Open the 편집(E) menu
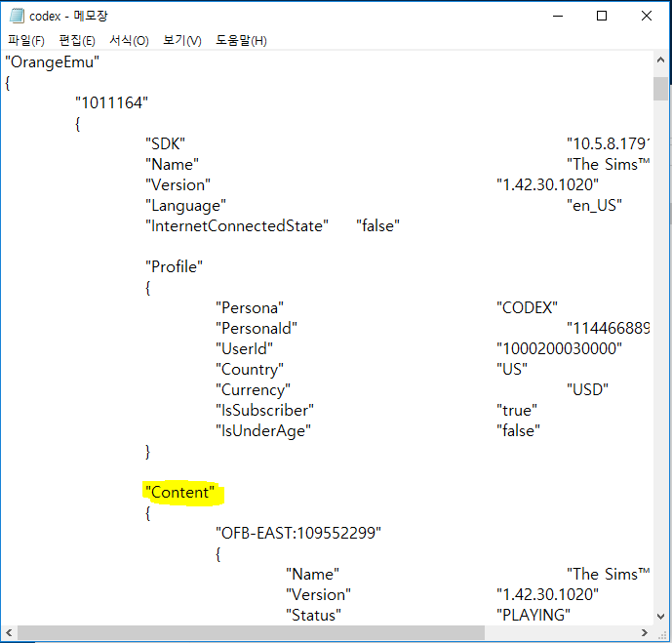This screenshot has height=643, width=672. (77, 41)
